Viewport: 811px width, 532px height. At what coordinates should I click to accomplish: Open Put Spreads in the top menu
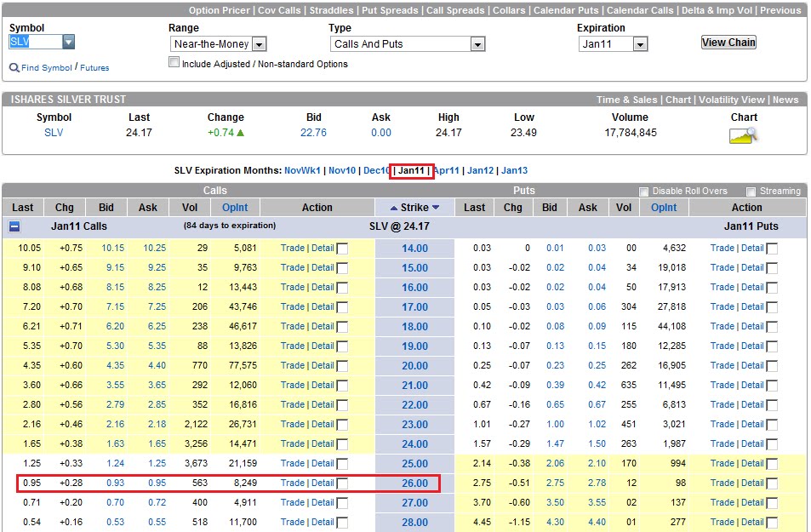click(x=390, y=10)
